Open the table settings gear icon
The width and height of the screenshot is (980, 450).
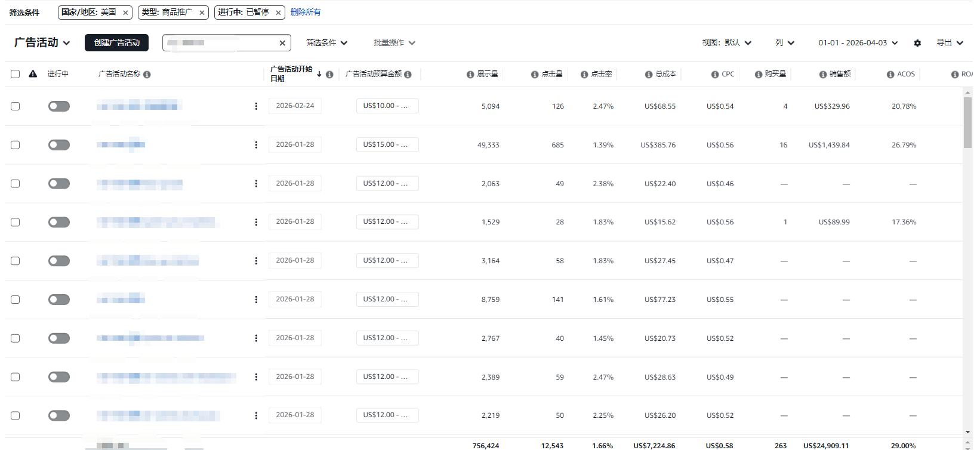[917, 43]
